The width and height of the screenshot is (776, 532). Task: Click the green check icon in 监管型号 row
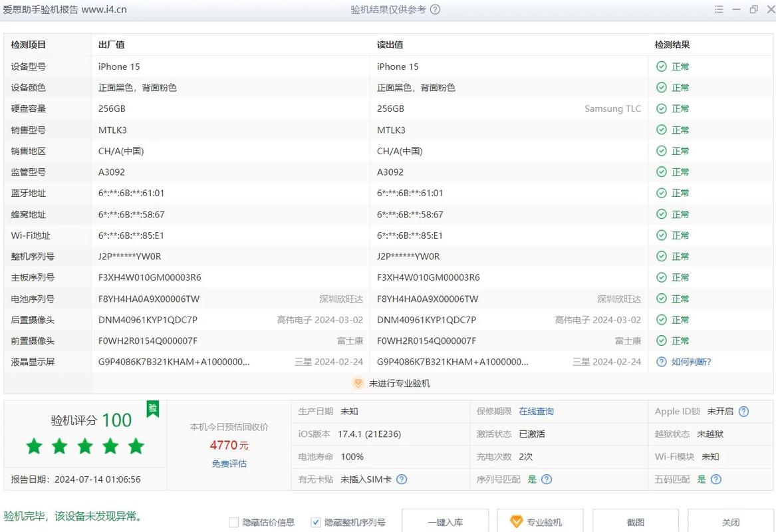click(x=661, y=172)
